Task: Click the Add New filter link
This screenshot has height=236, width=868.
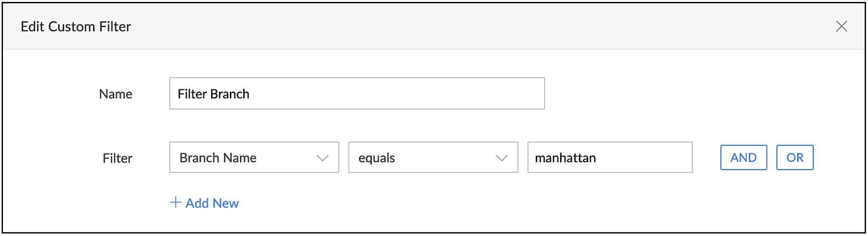Action: point(212,203)
